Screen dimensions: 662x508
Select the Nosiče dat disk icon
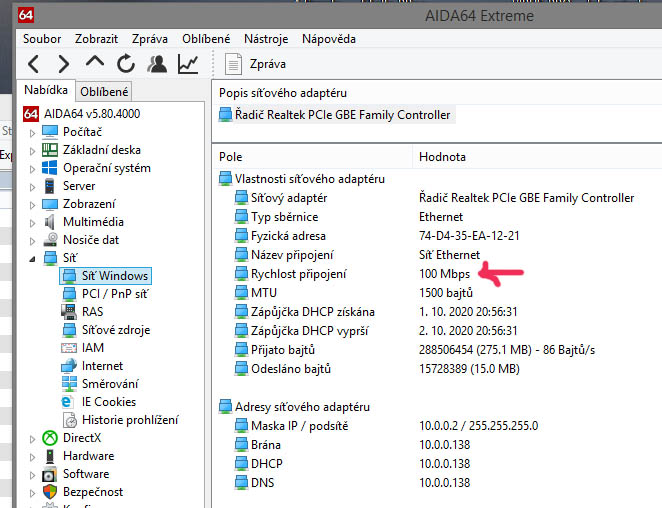tap(50, 239)
